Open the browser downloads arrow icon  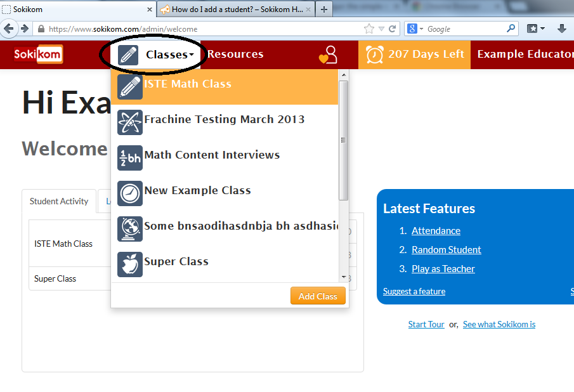coord(561,29)
